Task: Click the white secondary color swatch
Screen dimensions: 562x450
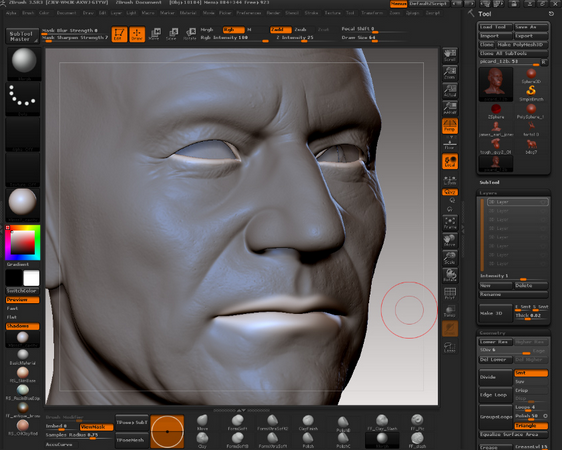Action: point(31,278)
